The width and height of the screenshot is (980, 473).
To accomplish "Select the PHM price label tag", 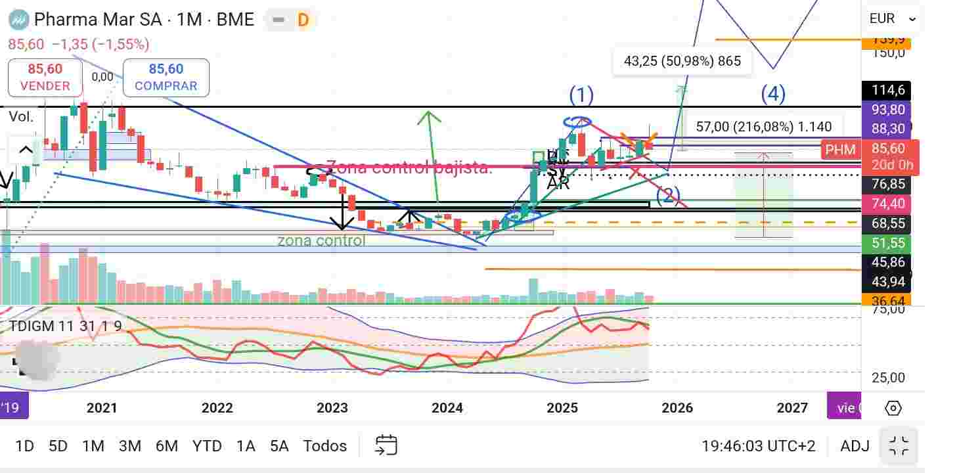I will [x=841, y=150].
